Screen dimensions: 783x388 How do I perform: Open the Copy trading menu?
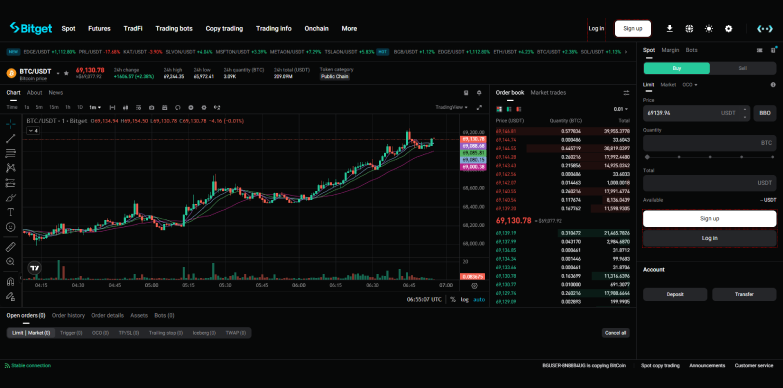pyautogui.click(x=224, y=28)
